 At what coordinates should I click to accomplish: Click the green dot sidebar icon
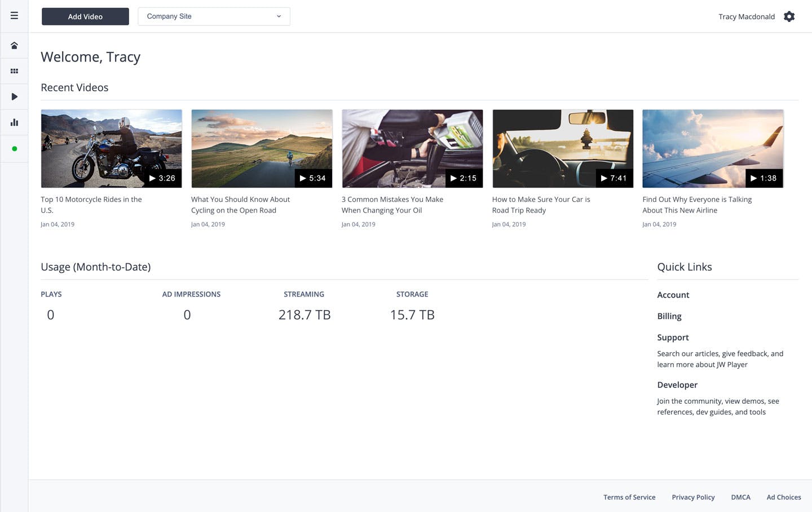[14, 149]
